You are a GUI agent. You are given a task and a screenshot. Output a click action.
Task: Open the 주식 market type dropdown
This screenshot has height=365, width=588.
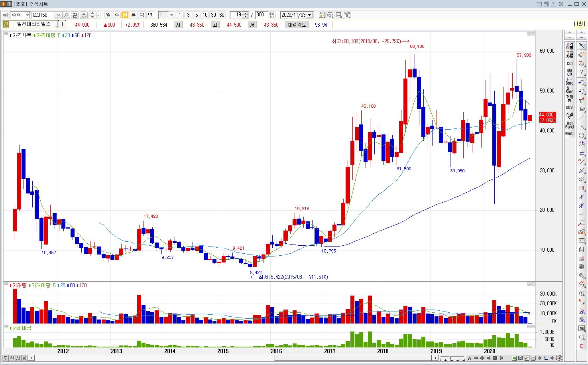tap(27, 15)
